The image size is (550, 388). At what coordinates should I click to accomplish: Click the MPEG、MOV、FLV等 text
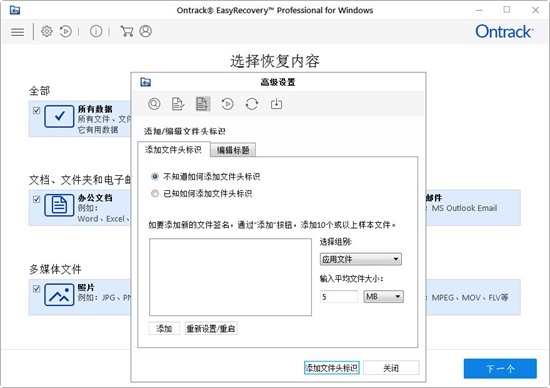coord(470,297)
